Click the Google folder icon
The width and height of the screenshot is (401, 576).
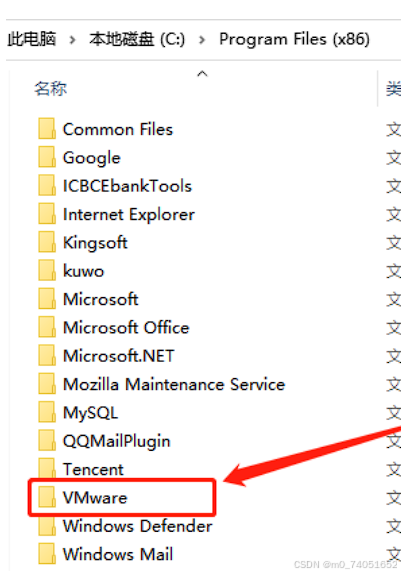[47, 158]
